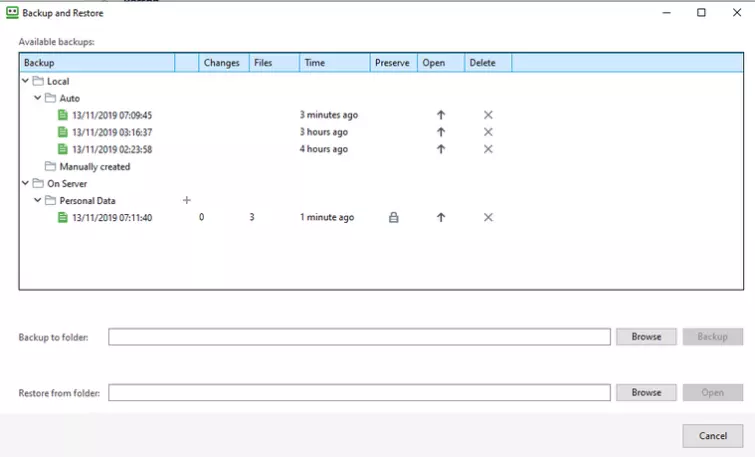The width and height of the screenshot is (755, 457).
Task: Collapse the Local tree node
Action: tap(26, 81)
